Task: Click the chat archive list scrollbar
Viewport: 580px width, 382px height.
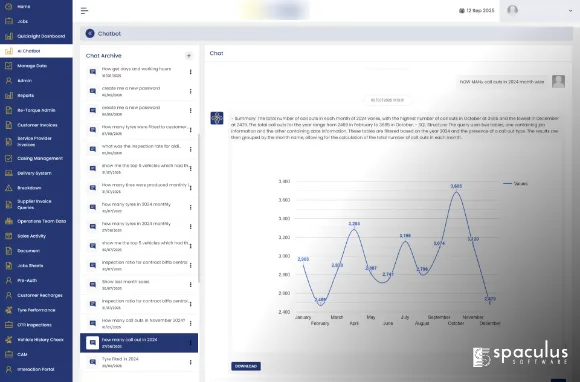Action: tap(199, 208)
